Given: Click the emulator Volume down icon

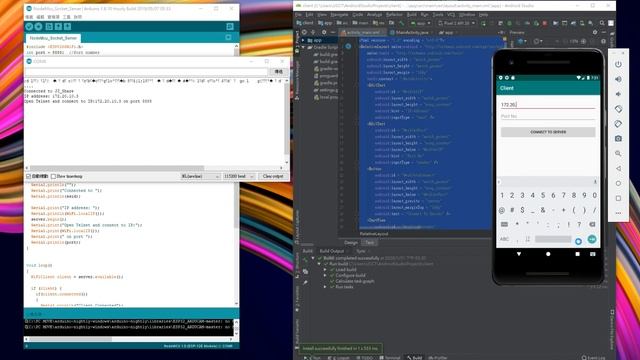Looking at the screenshot, I should [x=618, y=94].
